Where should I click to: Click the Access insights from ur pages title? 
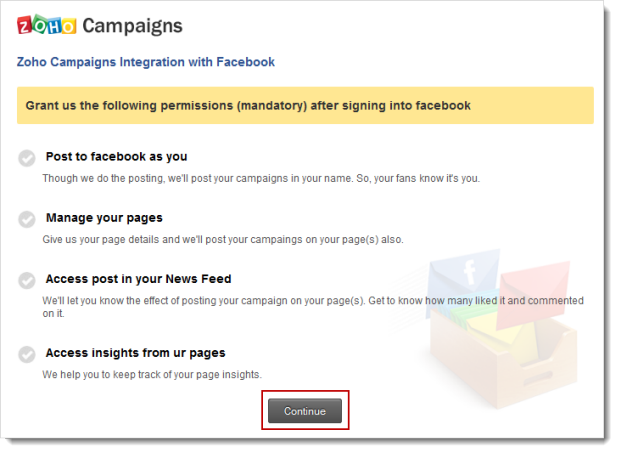[135, 353]
